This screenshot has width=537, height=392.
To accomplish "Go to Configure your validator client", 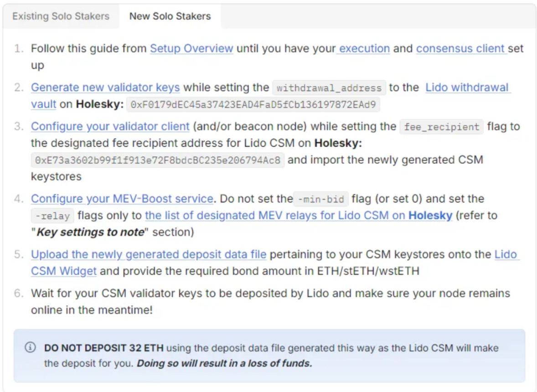I will pos(110,126).
